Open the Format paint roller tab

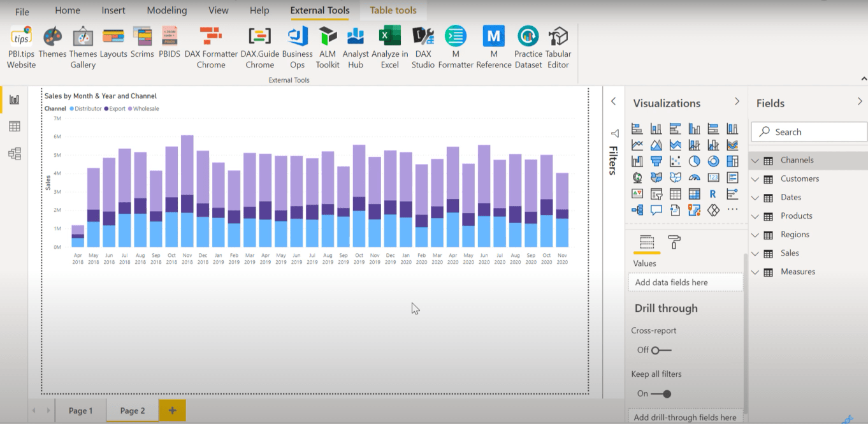674,242
